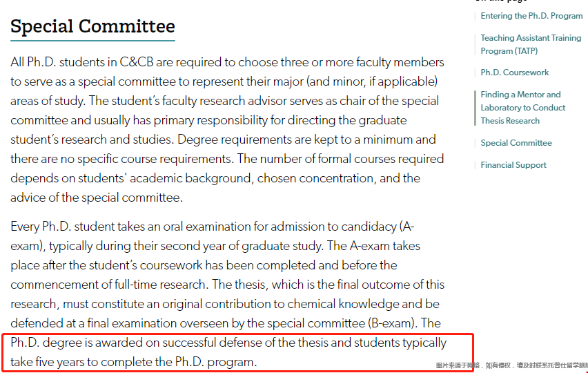Click the word 'C&CB' in the first paragraph
The image size is (588, 373).
click(x=144, y=62)
